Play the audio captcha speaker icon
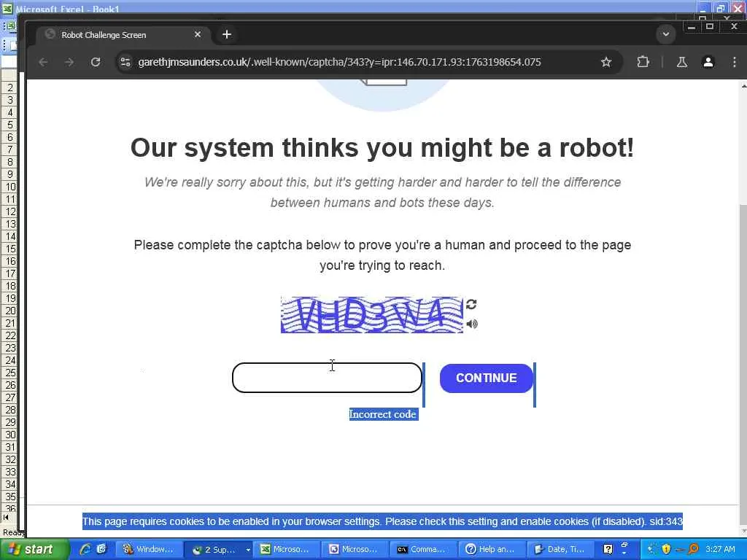The height and width of the screenshot is (560, 747). click(x=472, y=324)
